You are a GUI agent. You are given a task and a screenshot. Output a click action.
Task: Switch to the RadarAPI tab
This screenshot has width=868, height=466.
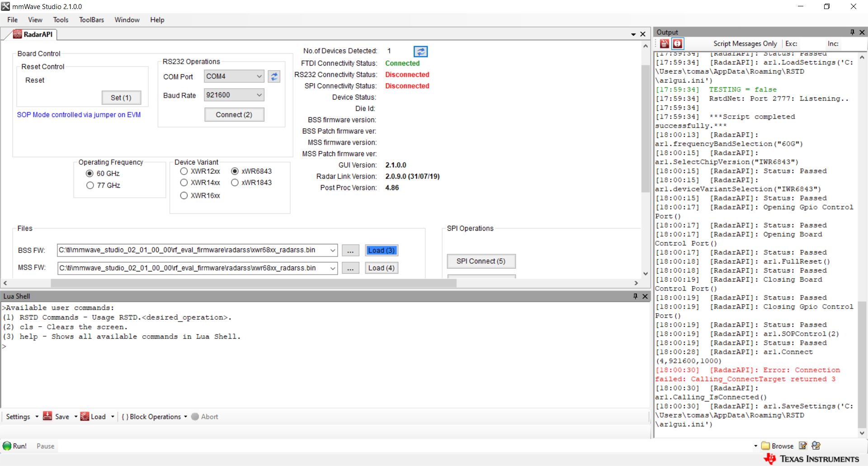tap(33, 34)
